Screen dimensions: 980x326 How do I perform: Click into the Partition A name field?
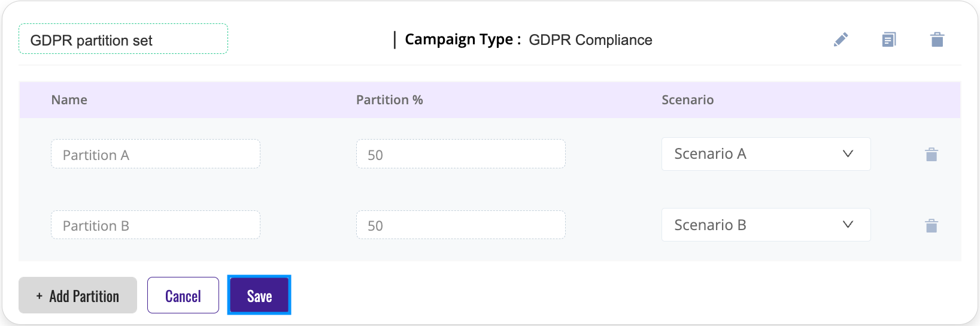156,154
